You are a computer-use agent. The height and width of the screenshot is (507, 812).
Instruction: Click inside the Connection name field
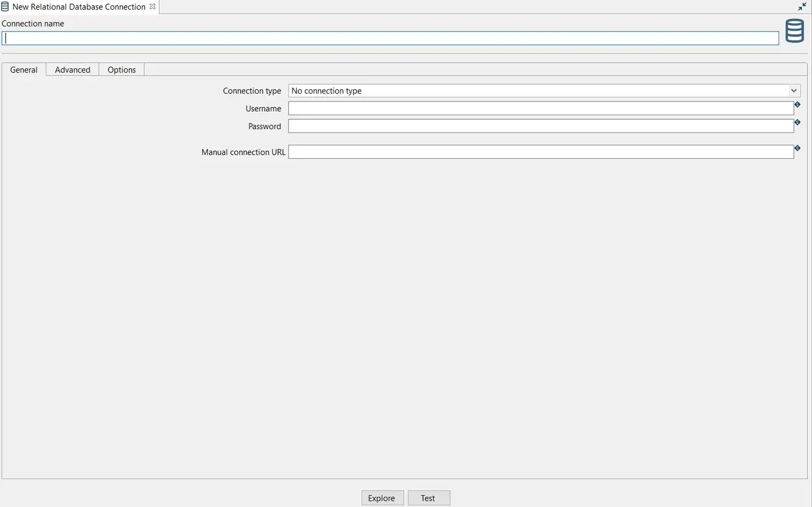pyautogui.click(x=390, y=38)
